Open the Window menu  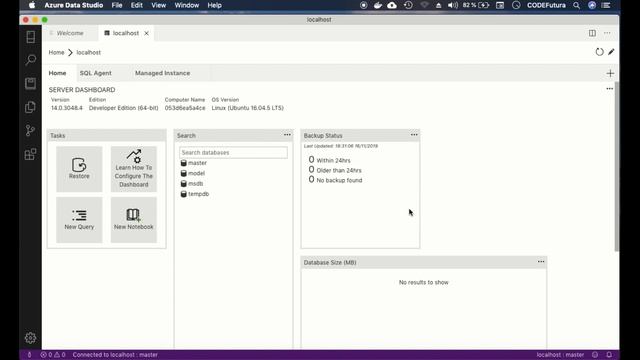coord(187,5)
